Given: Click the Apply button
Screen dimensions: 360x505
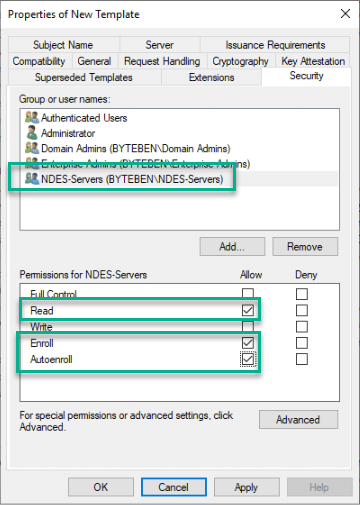Looking at the screenshot, I should coord(246,487).
